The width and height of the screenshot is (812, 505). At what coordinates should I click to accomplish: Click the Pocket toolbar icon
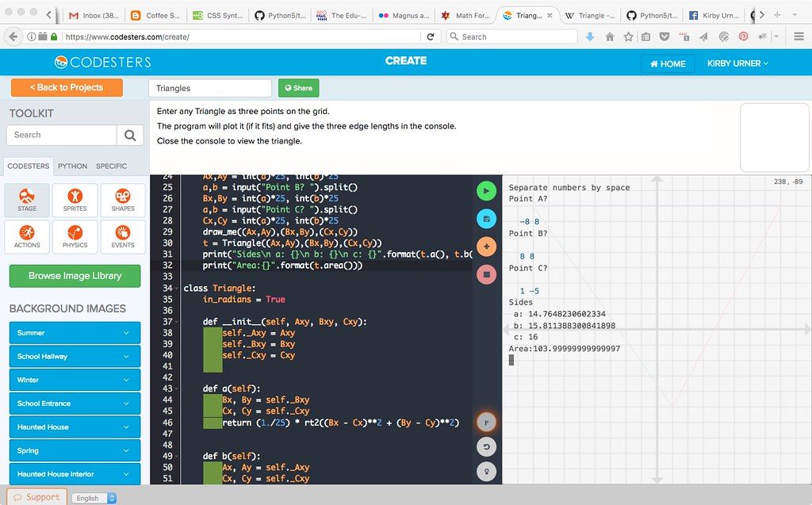click(665, 36)
